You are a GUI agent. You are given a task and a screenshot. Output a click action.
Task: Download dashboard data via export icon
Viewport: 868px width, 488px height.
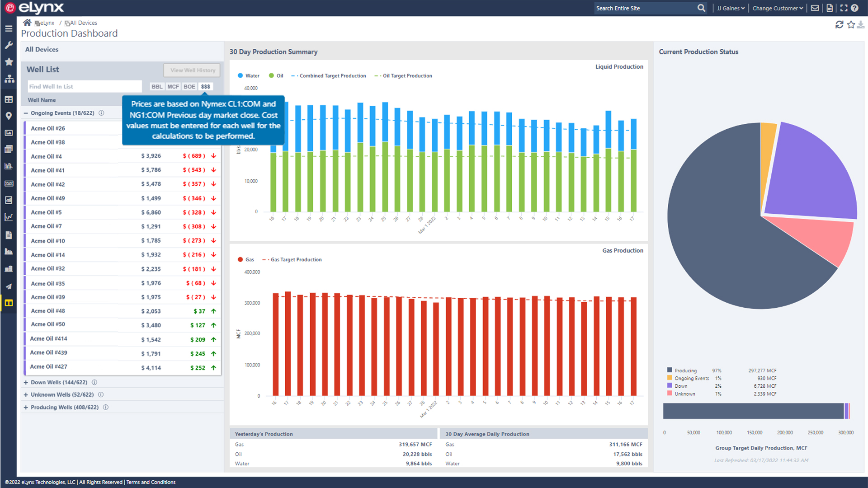(861, 24)
